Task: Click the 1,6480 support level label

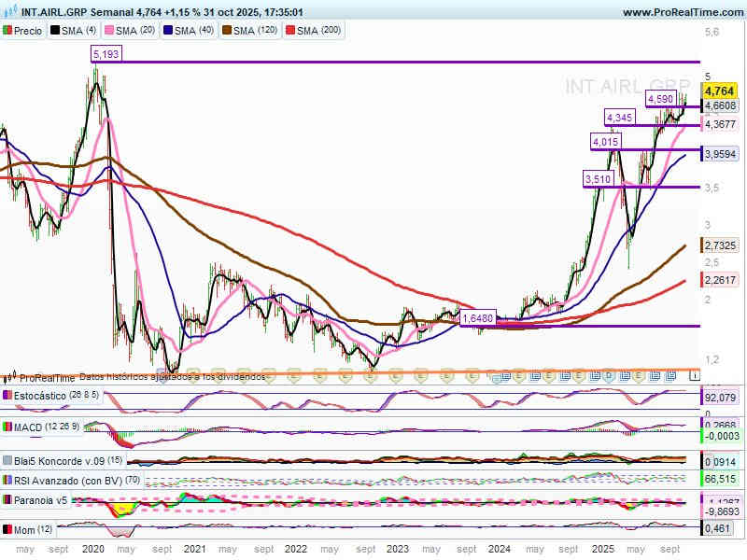Action: pos(477,318)
